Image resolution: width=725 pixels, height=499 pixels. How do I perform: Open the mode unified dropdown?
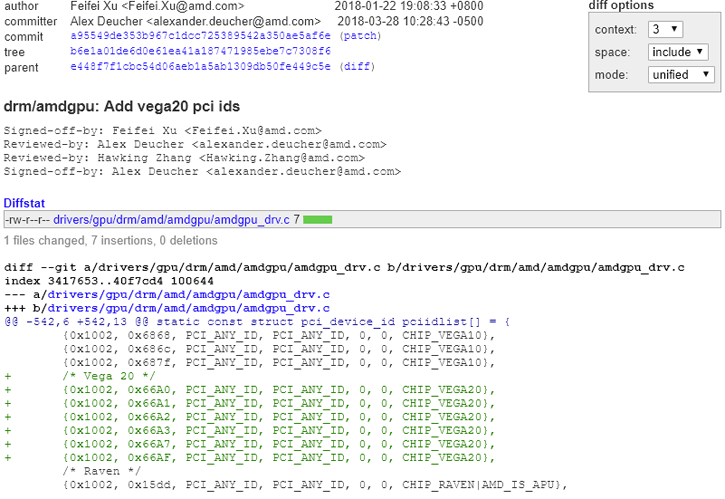click(680, 75)
